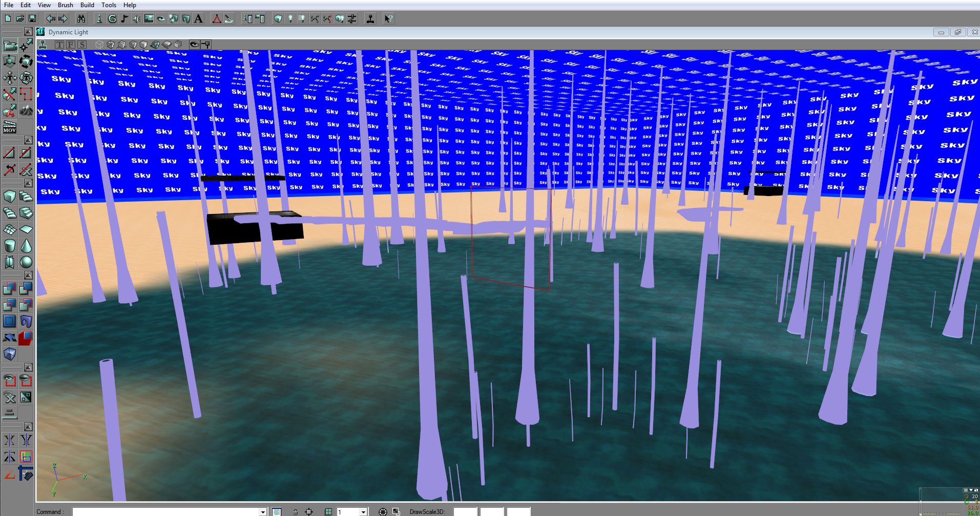This screenshot has width=980, height=516.
Task: Open the Brush menu
Action: [x=65, y=5]
